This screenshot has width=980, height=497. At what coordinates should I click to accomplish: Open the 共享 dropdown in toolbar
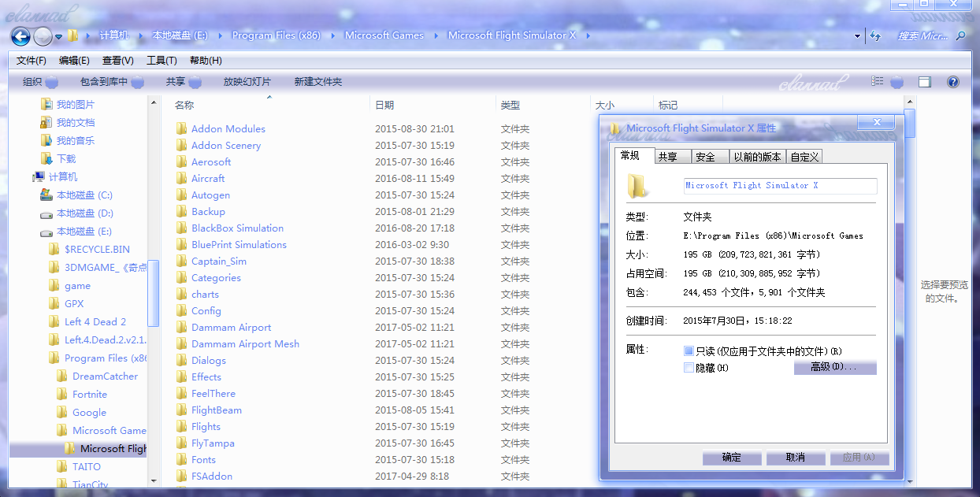[x=183, y=82]
